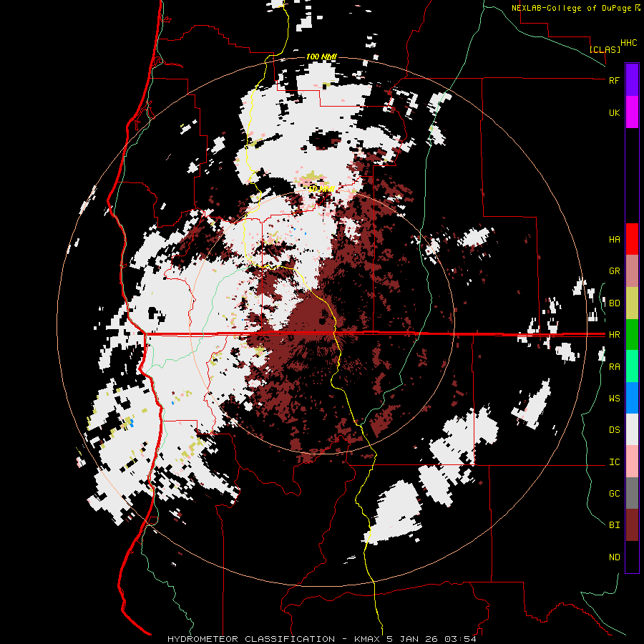Click the HR legend label
The height and width of the screenshot is (644, 644).
(614, 335)
